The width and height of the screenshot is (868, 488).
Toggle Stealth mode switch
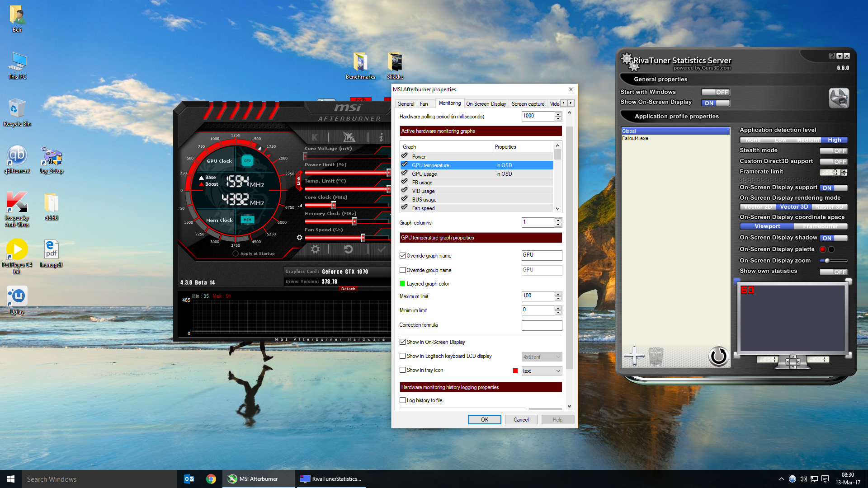coord(834,151)
